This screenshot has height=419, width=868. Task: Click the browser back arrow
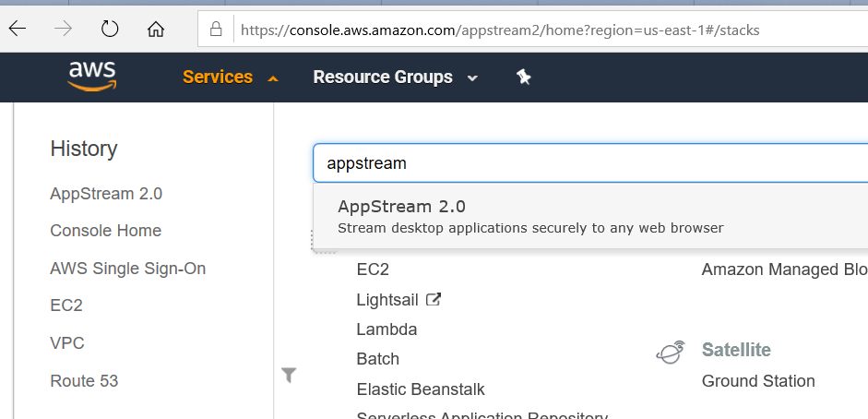(18, 29)
